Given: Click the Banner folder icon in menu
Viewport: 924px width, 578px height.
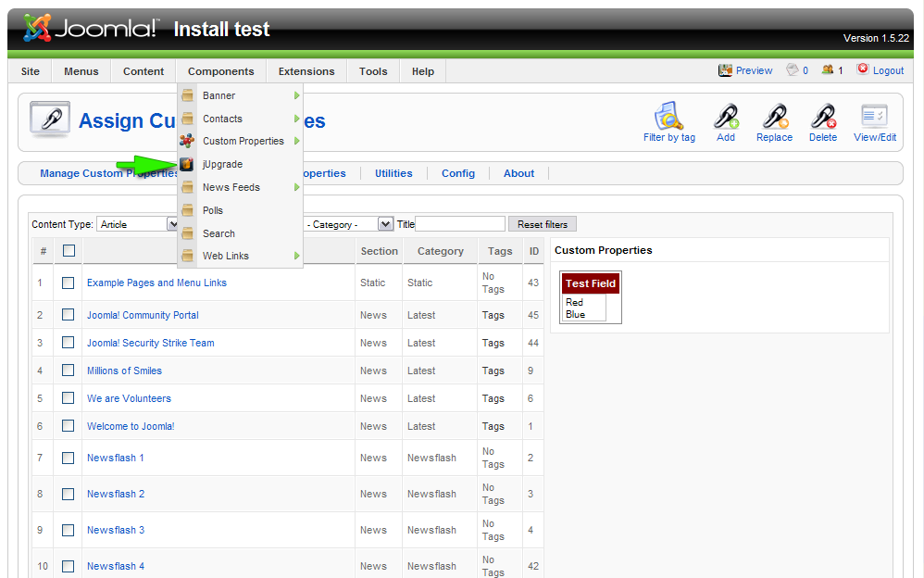Looking at the screenshot, I should 187,95.
